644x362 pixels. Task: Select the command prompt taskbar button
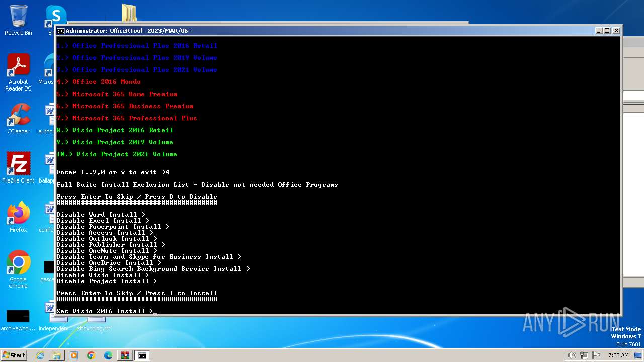tap(142, 355)
